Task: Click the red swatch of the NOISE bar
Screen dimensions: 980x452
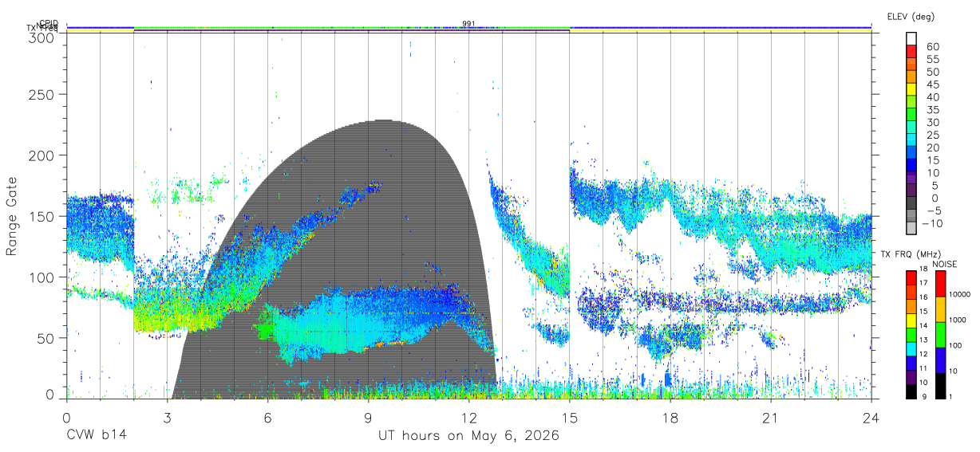Action: 939,284
